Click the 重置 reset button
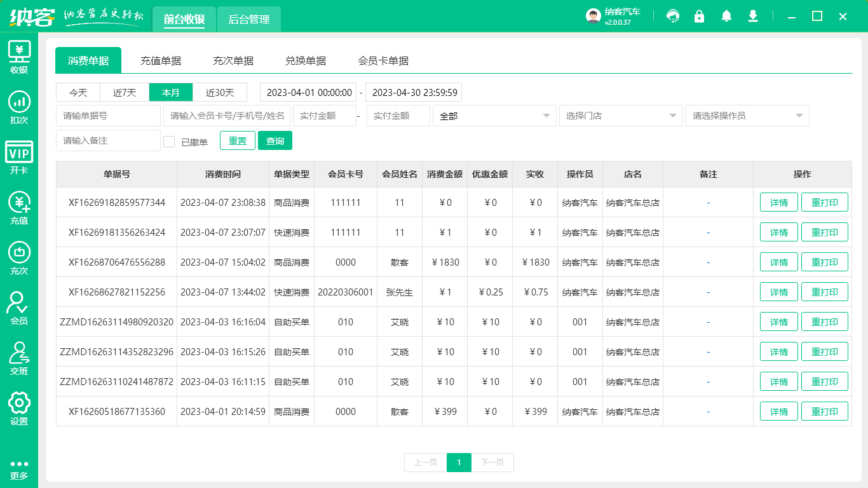 click(238, 140)
